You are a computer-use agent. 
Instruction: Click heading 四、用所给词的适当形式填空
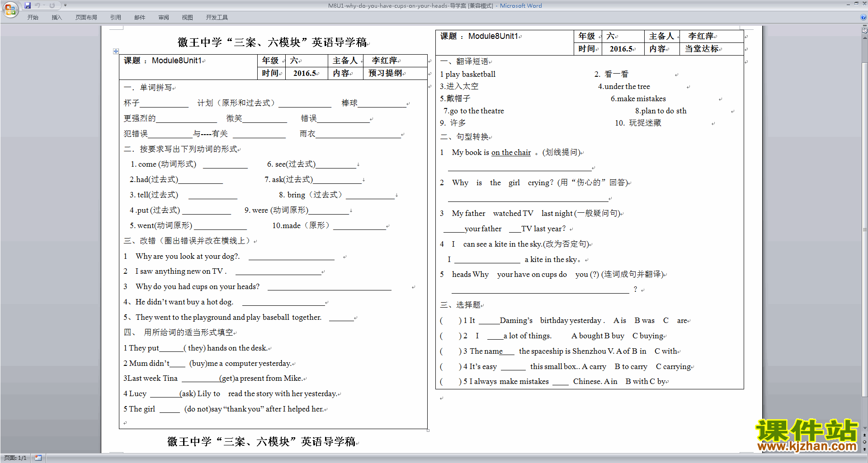[179, 332]
